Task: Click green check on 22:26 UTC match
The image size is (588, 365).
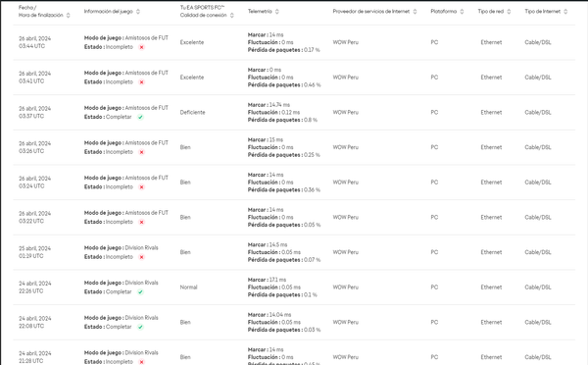Action: (140, 292)
